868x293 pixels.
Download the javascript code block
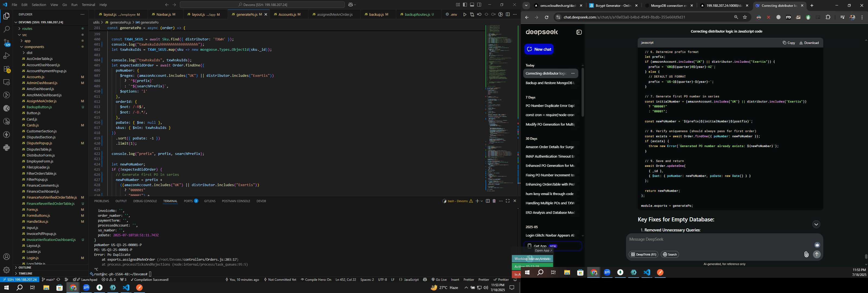click(809, 43)
